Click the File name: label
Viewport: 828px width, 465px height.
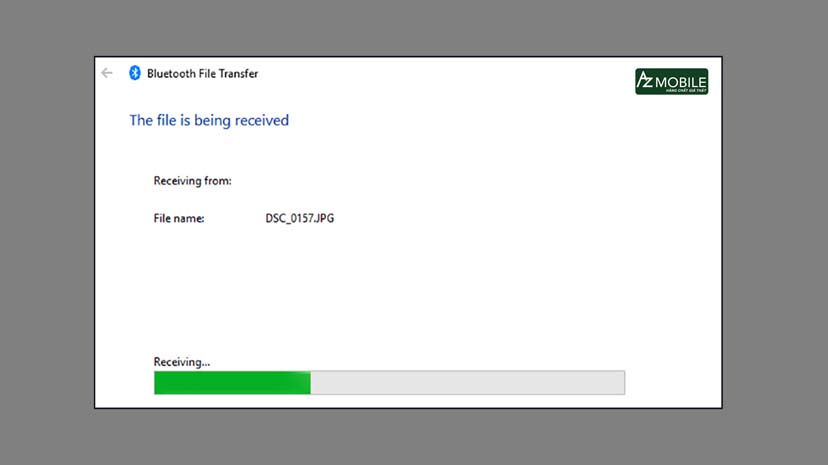click(x=179, y=218)
